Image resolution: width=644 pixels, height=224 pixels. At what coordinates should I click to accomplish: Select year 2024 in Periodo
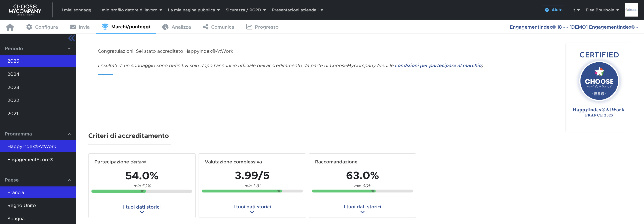click(x=13, y=74)
